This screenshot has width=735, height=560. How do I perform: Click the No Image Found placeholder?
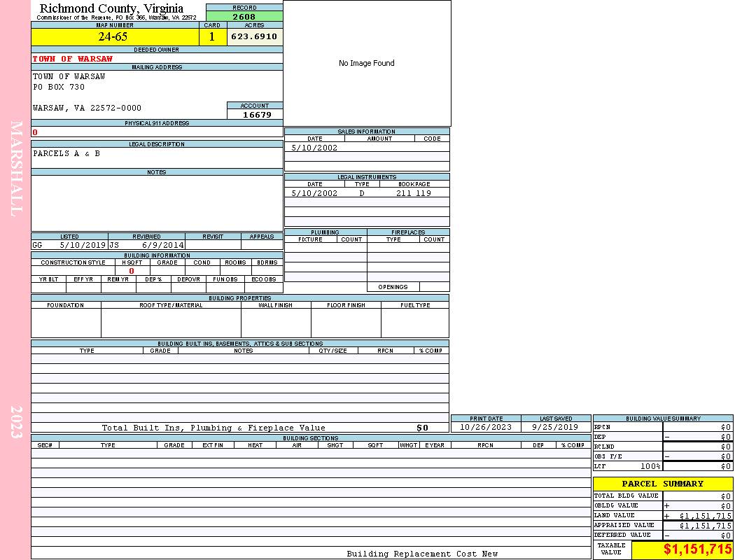coord(367,64)
